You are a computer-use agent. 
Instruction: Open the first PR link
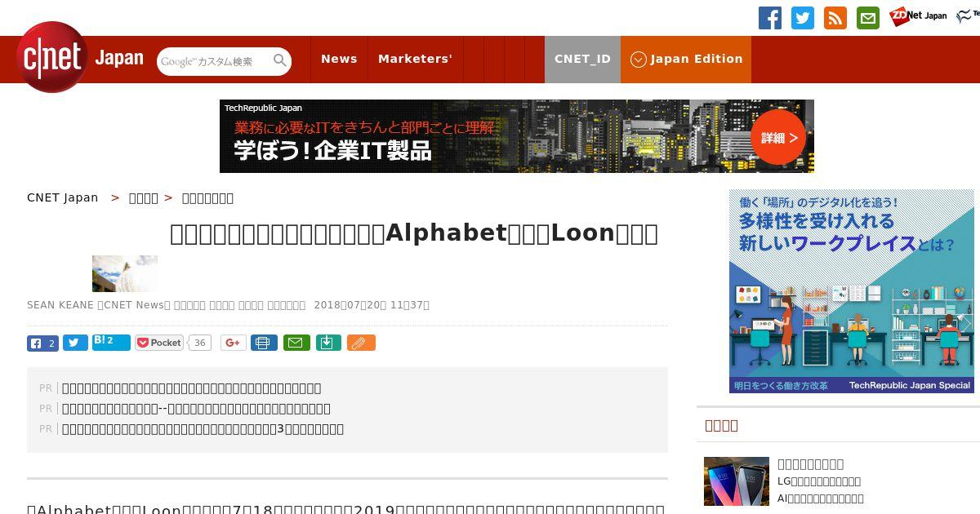pos(192,388)
